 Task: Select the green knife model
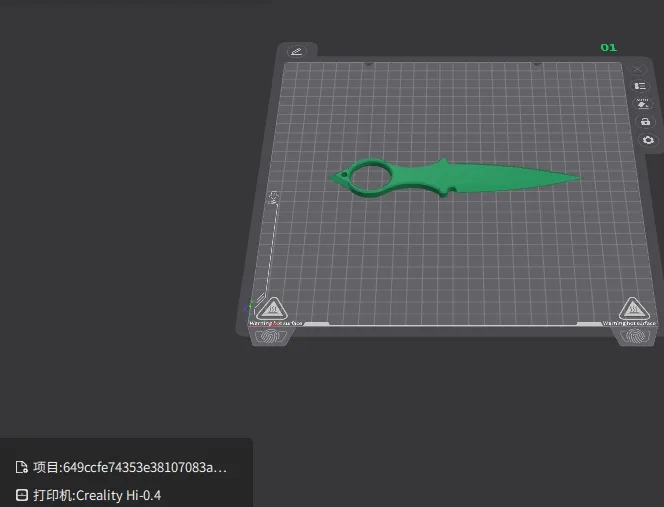click(x=453, y=178)
